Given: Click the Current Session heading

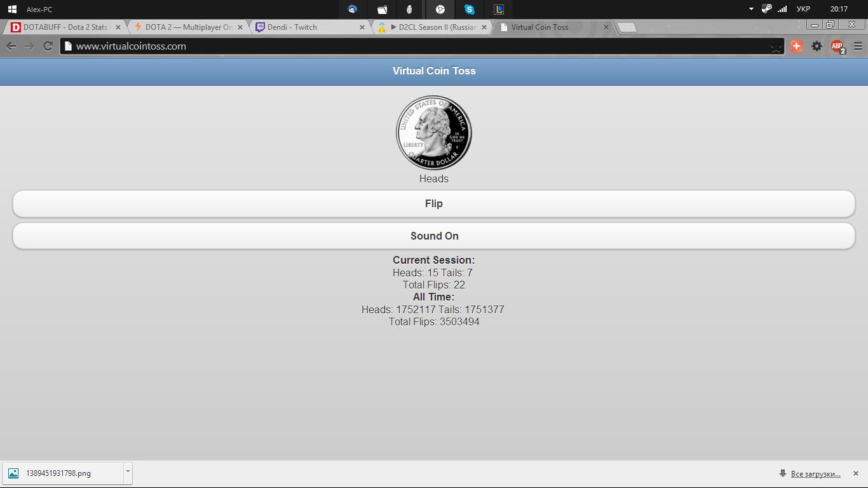Looking at the screenshot, I should (x=434, y=260).
